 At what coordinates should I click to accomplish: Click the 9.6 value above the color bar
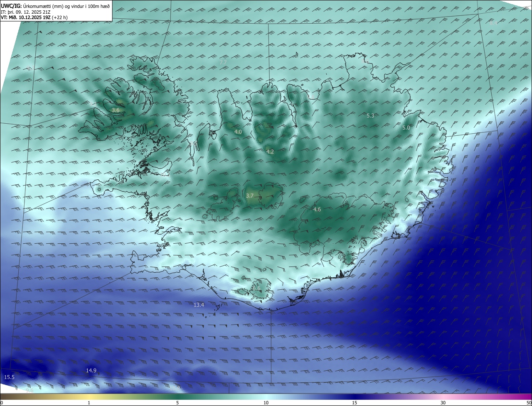tap(30, 390)
